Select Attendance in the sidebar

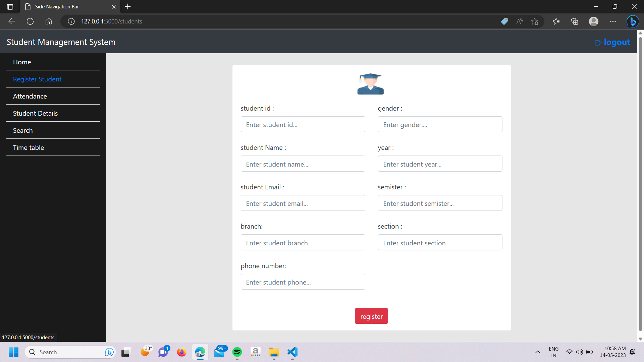[x=30, y=96]
